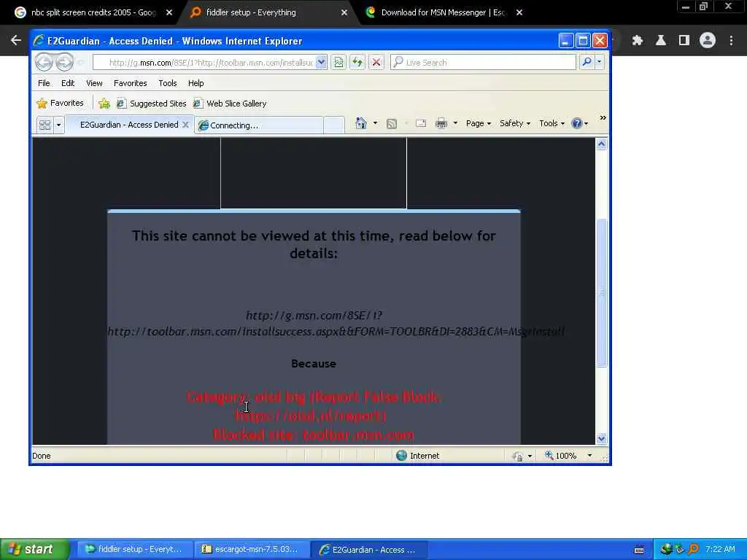The width and height of the screenshot is (747, 560).
Task: Click Chrome's back arrow button
Action: [16, 41]
